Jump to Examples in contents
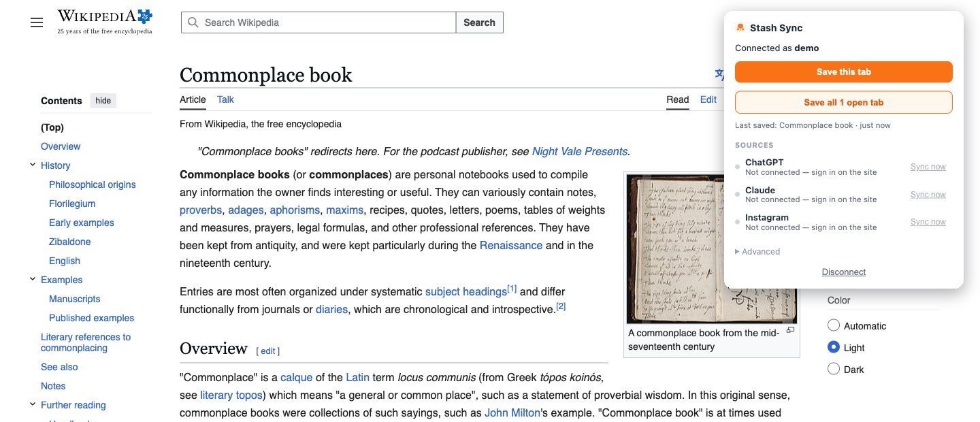 point(61,280)
